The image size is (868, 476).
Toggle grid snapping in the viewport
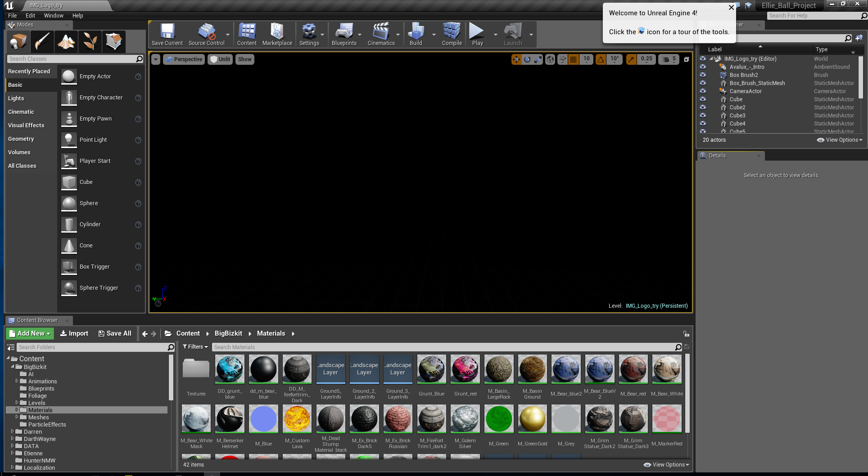click(573, 59)
